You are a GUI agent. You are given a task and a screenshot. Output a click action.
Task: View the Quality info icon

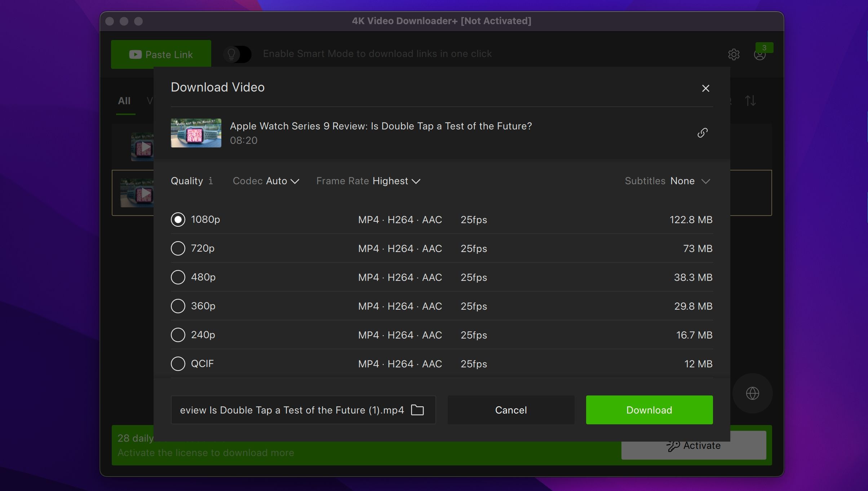coord(211,181)
